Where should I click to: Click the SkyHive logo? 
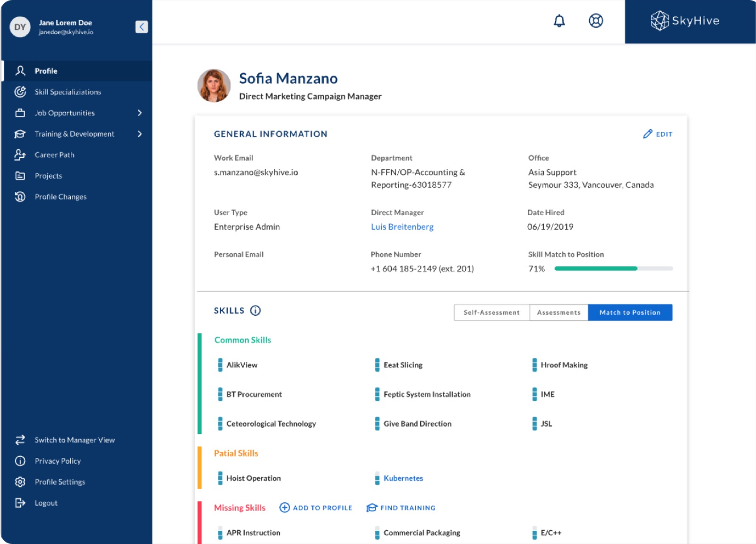685,21
